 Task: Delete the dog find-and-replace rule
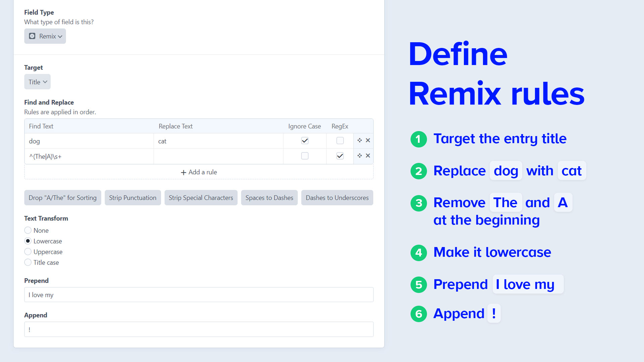click(x=368, y=140)
